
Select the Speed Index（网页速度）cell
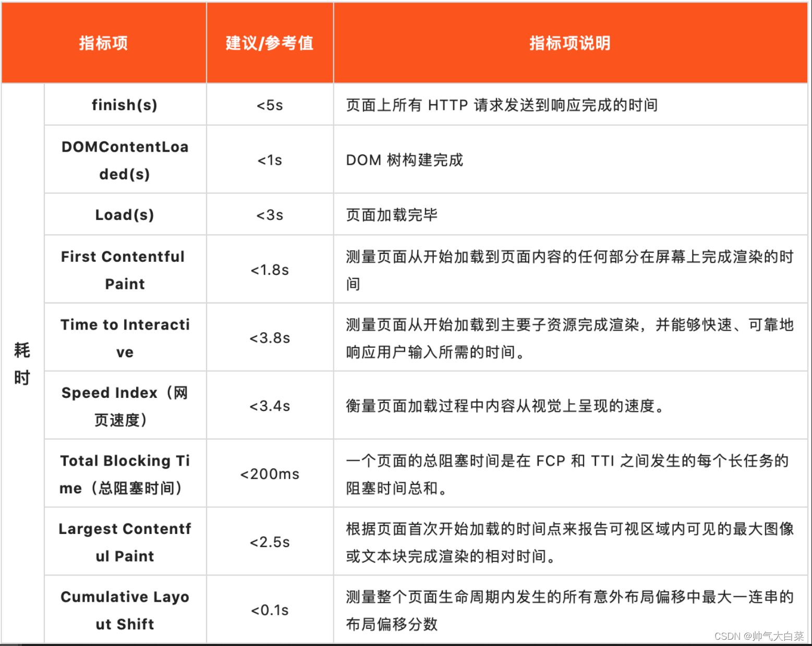click(125, 406)
